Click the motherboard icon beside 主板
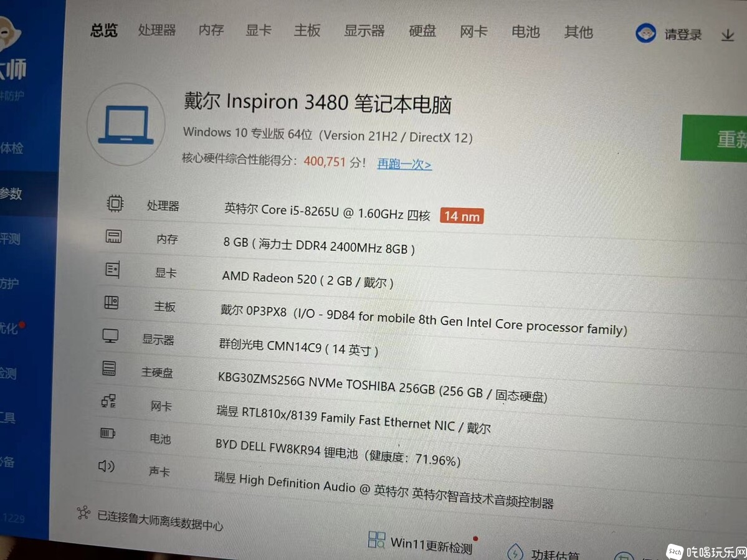This screenshot has width=747, height=560. tap(112, 302)
